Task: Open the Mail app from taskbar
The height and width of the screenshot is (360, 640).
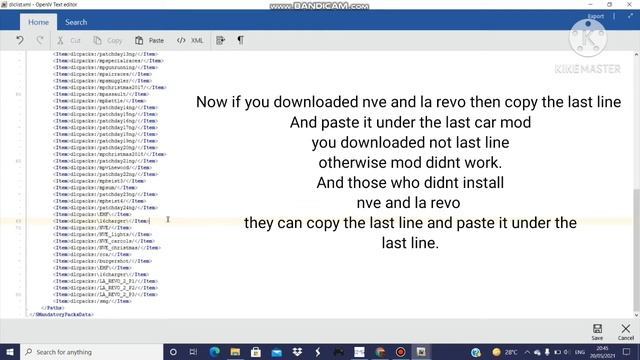Action: click(277, 352)
